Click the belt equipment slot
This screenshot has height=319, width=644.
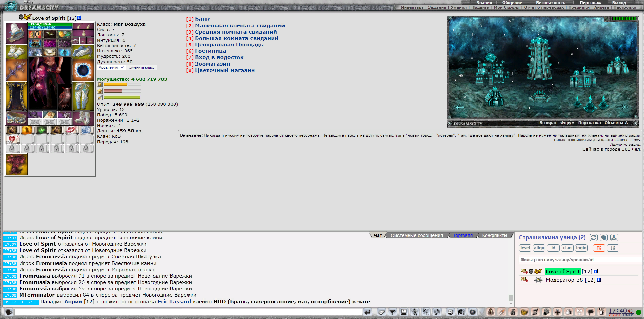(x=16, y=118)
